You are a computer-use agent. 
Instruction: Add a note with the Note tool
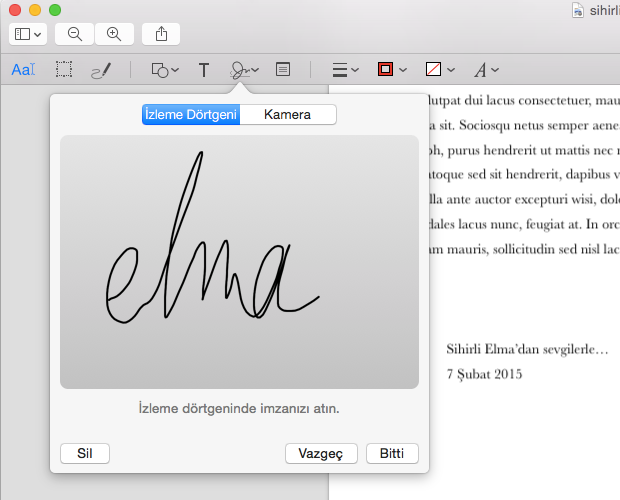point(283,70)
